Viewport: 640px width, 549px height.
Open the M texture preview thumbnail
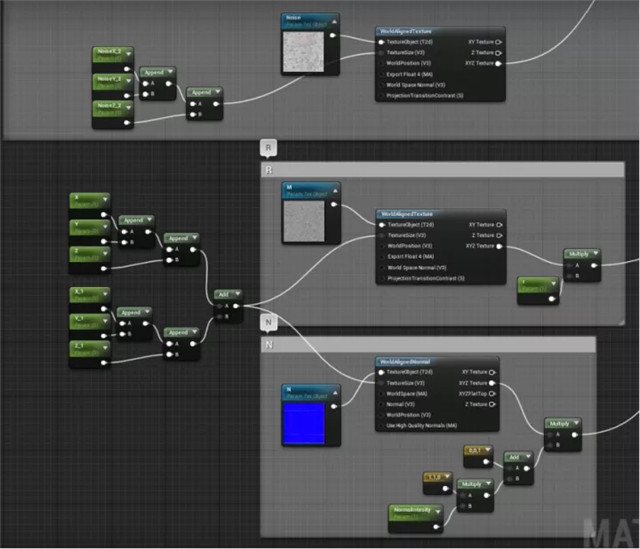[x=304, y=221]
